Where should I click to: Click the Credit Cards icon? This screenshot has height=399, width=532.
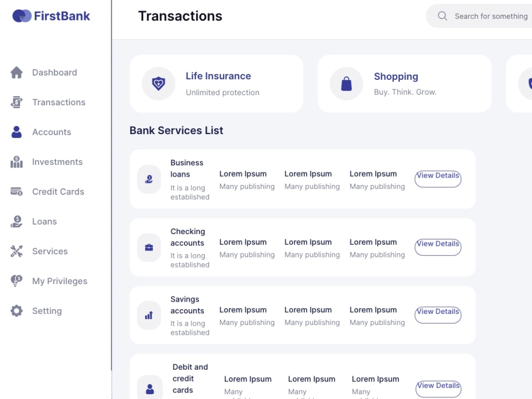coord(16,192)
